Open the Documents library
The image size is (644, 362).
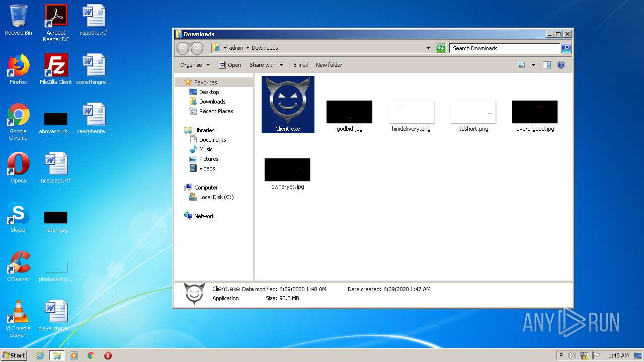[212, 140]
